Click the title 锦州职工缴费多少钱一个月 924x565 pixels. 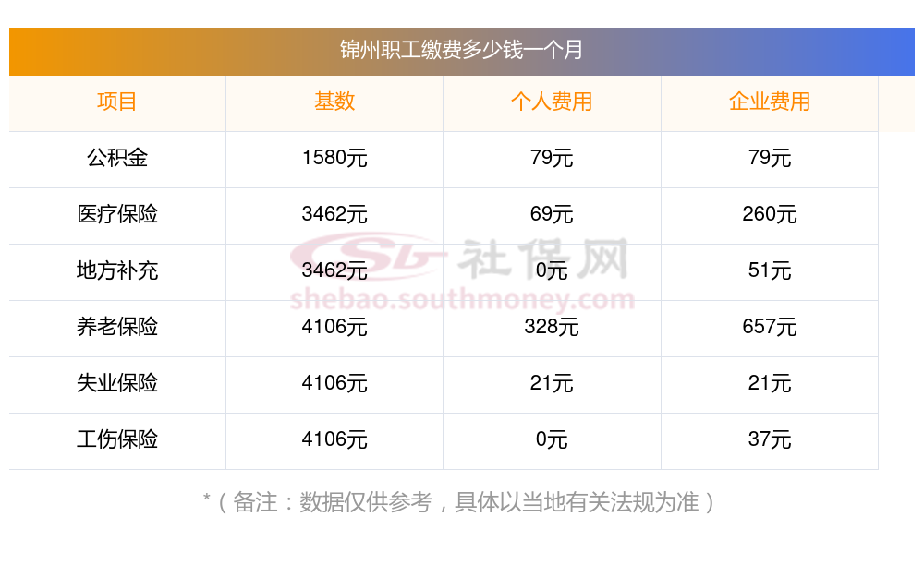tap(462, 50)
